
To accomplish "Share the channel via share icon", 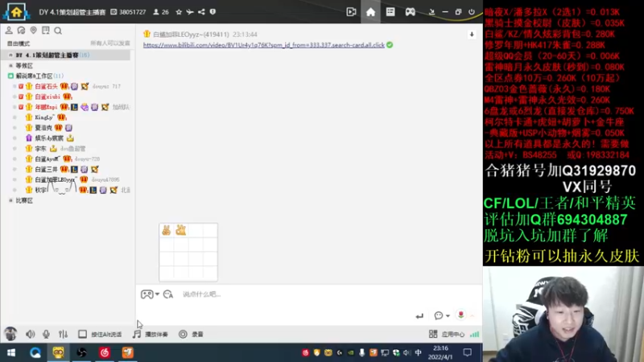I will [201, 12].
